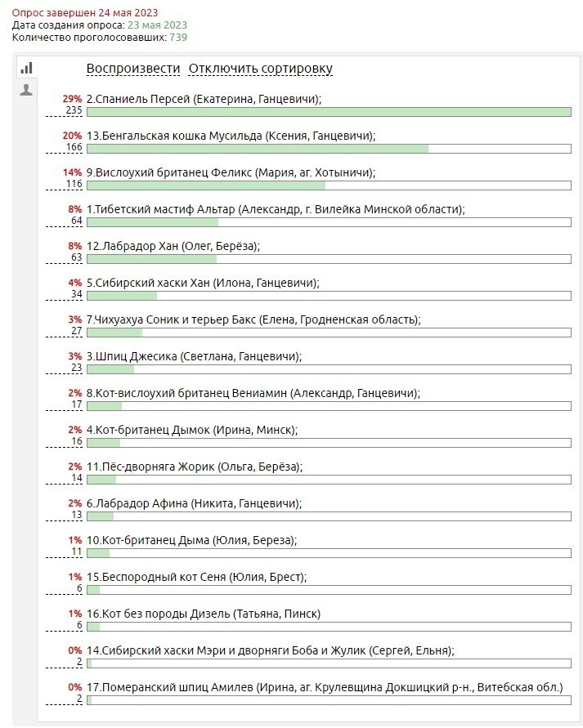Select option text "8.Кот-вислоухий британец Вениамин"
Screen dimensions: 583x728
click(x=186, y=393)
